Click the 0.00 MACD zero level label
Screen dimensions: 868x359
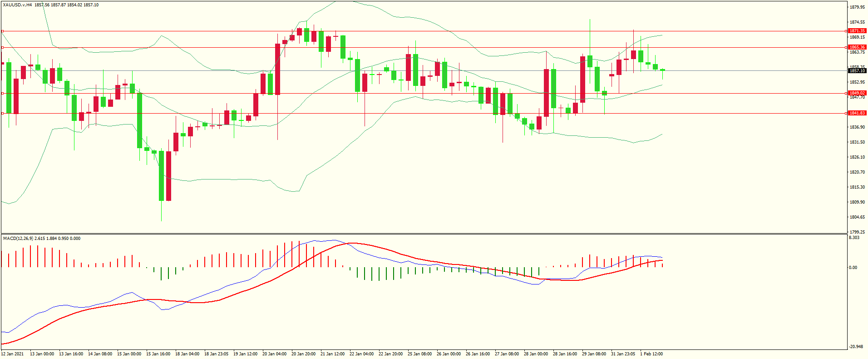point(853,268)
